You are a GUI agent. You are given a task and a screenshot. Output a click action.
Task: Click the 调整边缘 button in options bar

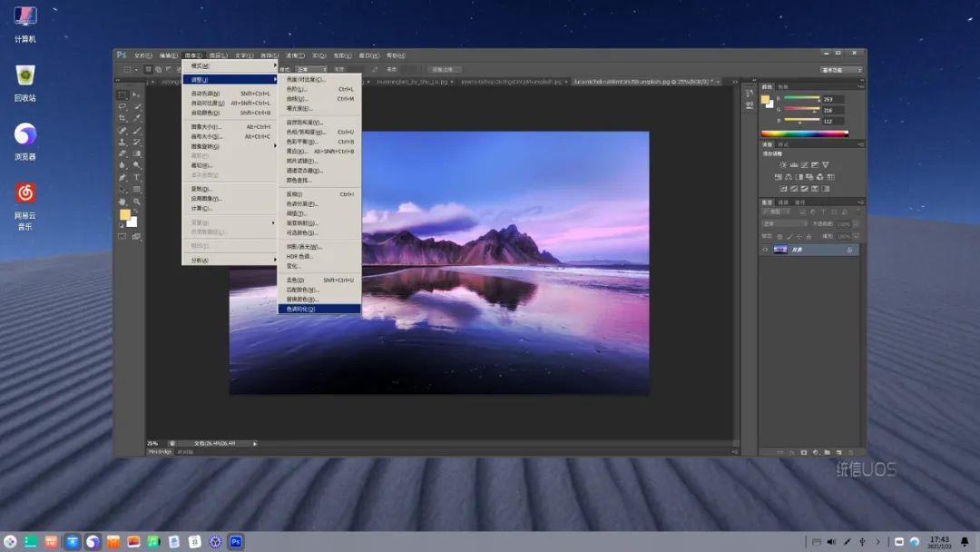446,69
